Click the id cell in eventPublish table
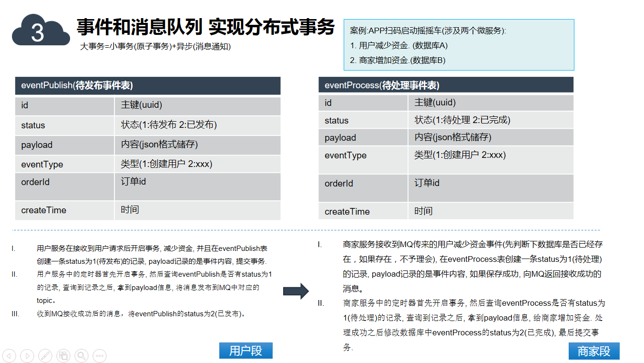Screen dimensions: 644x363 64,106
